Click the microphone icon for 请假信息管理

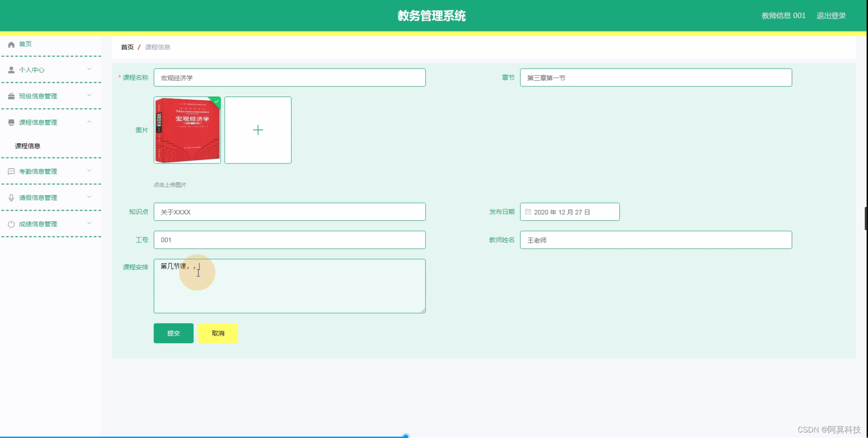[11, 197]
